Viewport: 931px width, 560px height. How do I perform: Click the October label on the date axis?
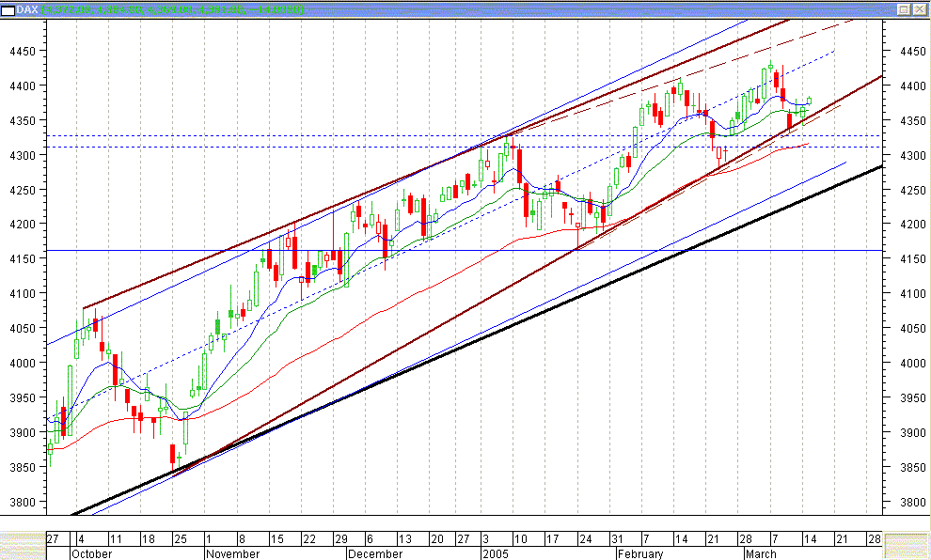pos(94,554)
